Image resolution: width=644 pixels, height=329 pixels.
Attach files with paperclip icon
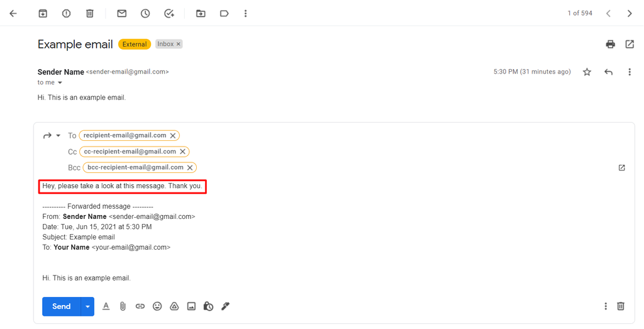(x=123, y=306)
